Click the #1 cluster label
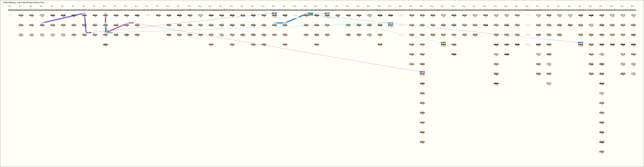Image resolution: width=644 pixels, height=167 pixels. (x=9, y=6)
